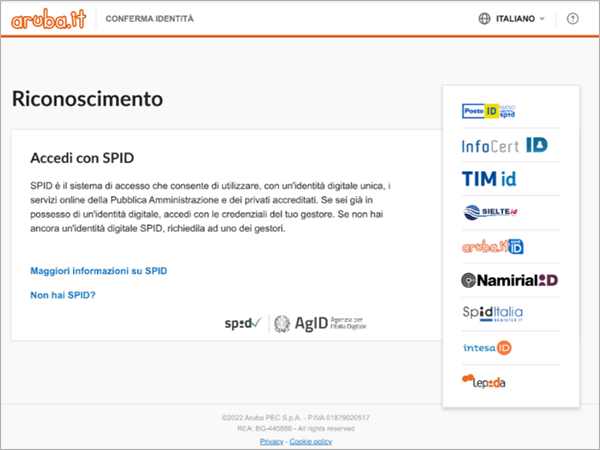Click the CONFERMA IDENTITÀ header text
Screen dimensions: 600x450
pyautogui.click(x=150, y=19)
